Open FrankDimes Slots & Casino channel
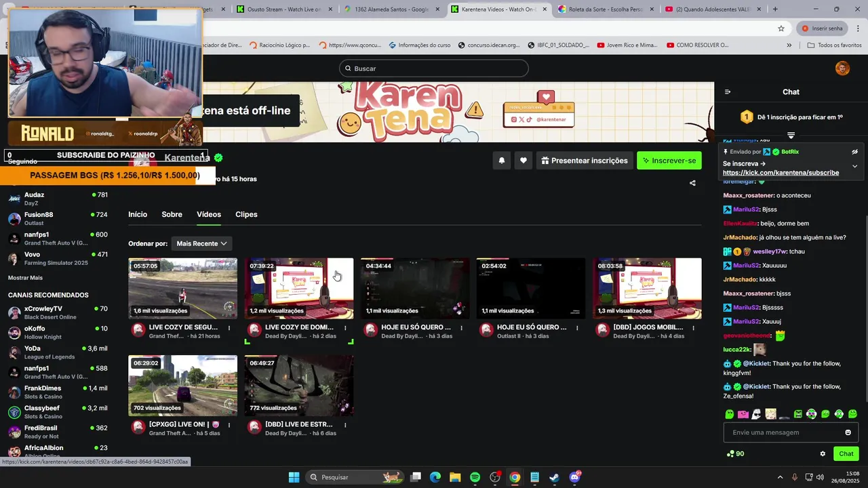The width and height of the screenshot is (868, 488). click(58, 392)
